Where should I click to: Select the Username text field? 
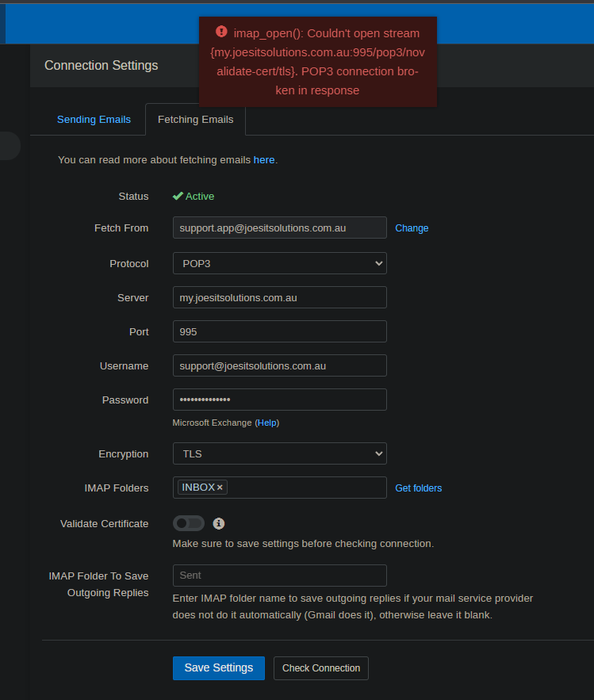tap(280, 365)
